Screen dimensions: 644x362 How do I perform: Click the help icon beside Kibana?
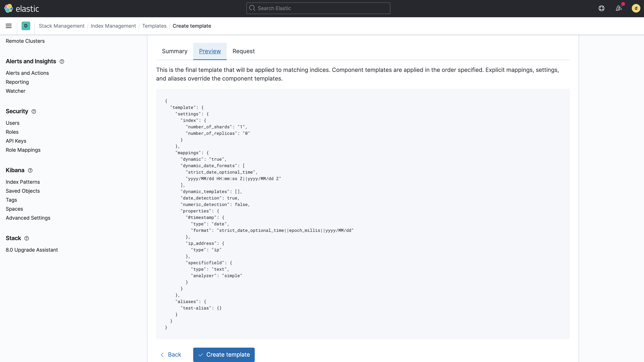point(30,170)
